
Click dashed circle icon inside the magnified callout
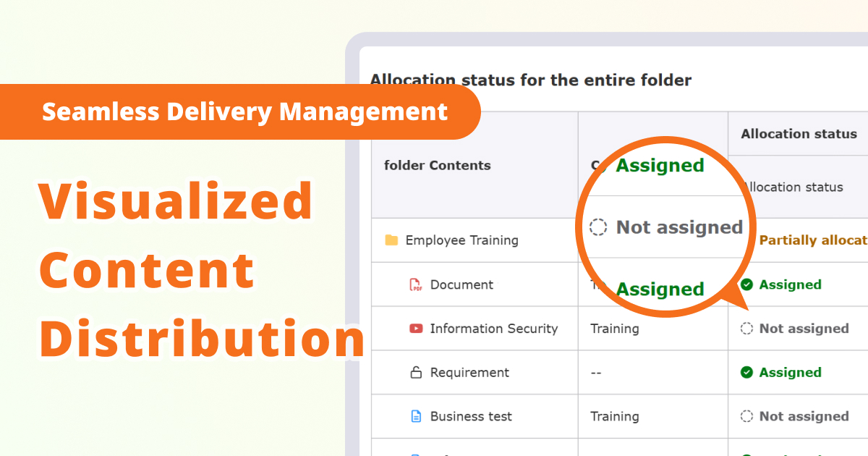coord(598,227)
